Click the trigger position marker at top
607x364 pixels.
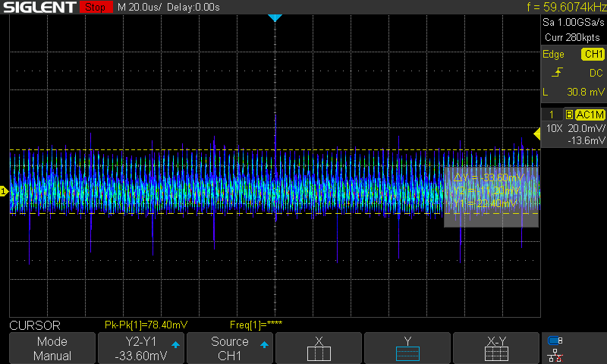(275, 17)
